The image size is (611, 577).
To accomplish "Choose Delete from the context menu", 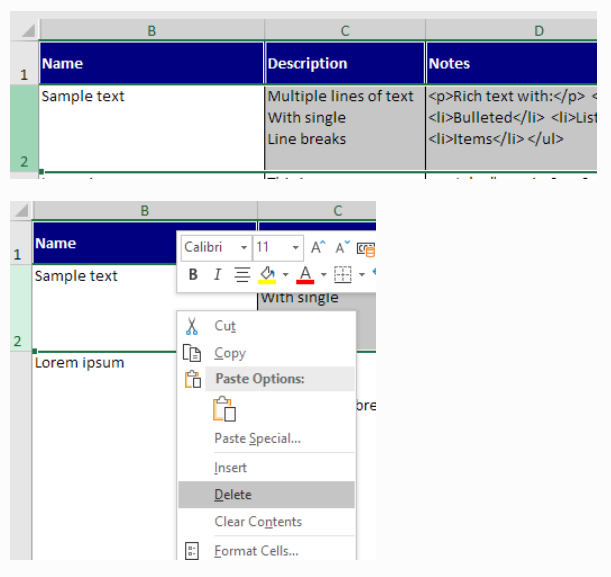I will pyautogui.click(x=233, y=495).
